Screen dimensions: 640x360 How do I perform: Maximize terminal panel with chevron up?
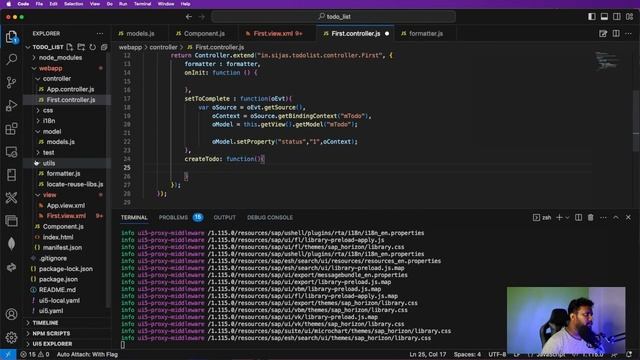pyautogui.click(x=616, y=218)
